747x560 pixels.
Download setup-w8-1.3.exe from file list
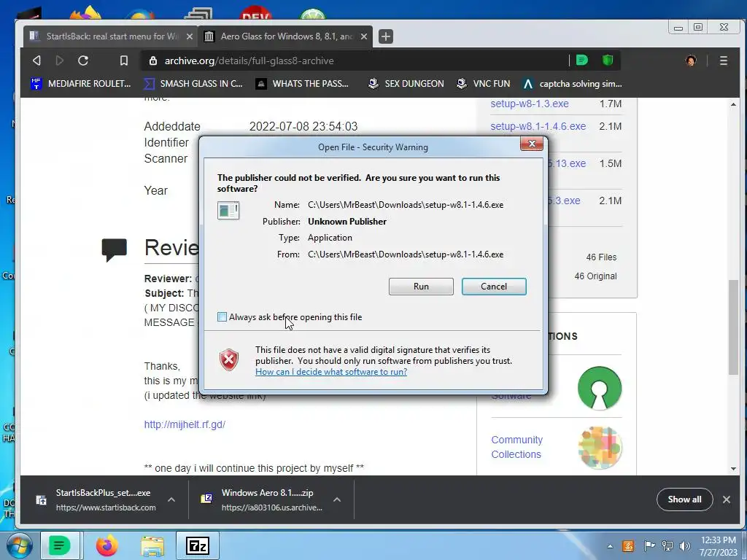530,104
